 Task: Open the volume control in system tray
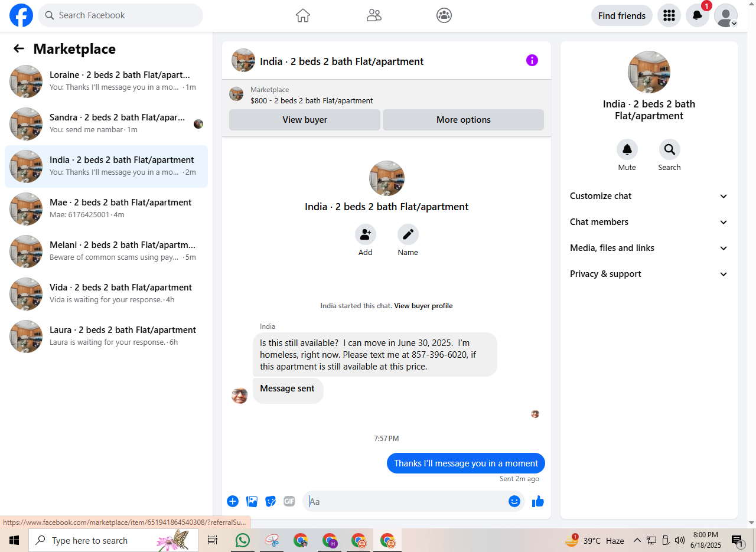coord(680,540)
